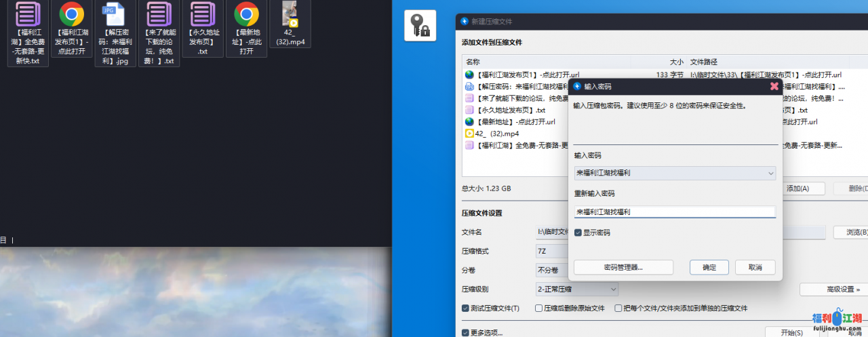Expand the 输入密码 password dropdown
The width and height of the screenshot is (868, 337).
pos(770,174)
